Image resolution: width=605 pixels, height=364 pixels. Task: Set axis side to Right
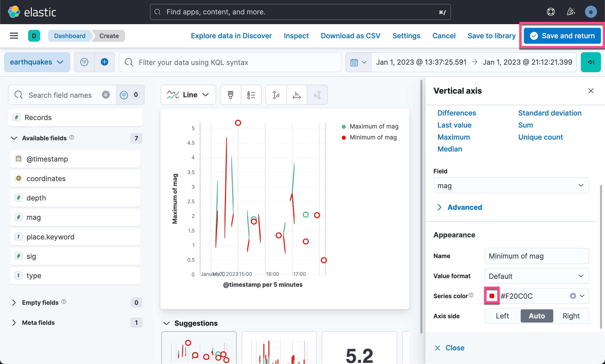tap(571, 316)
